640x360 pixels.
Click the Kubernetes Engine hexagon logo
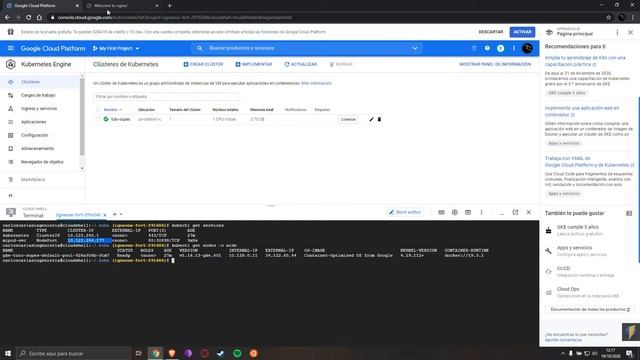pyautogui.click(x=11, y=64)
